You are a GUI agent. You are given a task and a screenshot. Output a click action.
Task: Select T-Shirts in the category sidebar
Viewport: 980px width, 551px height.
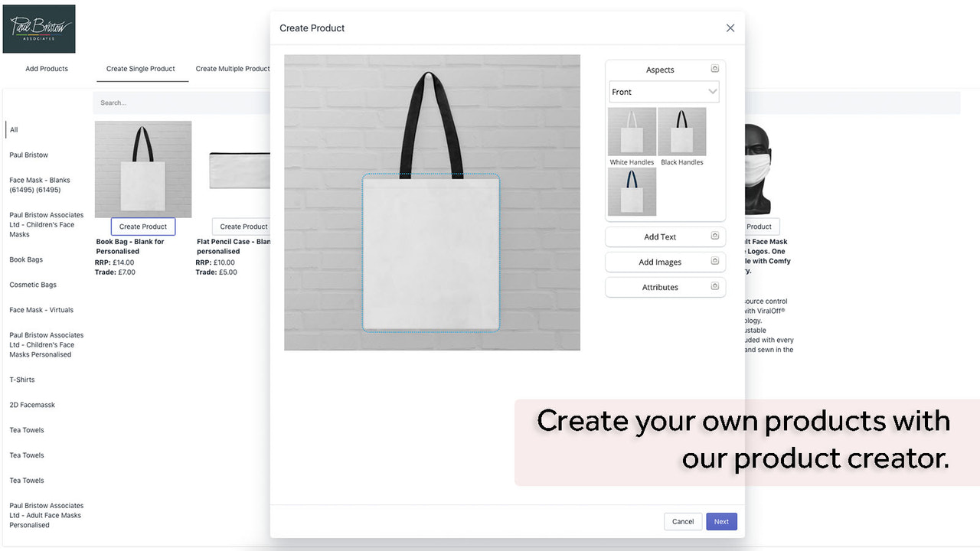[x=21, y=379]
